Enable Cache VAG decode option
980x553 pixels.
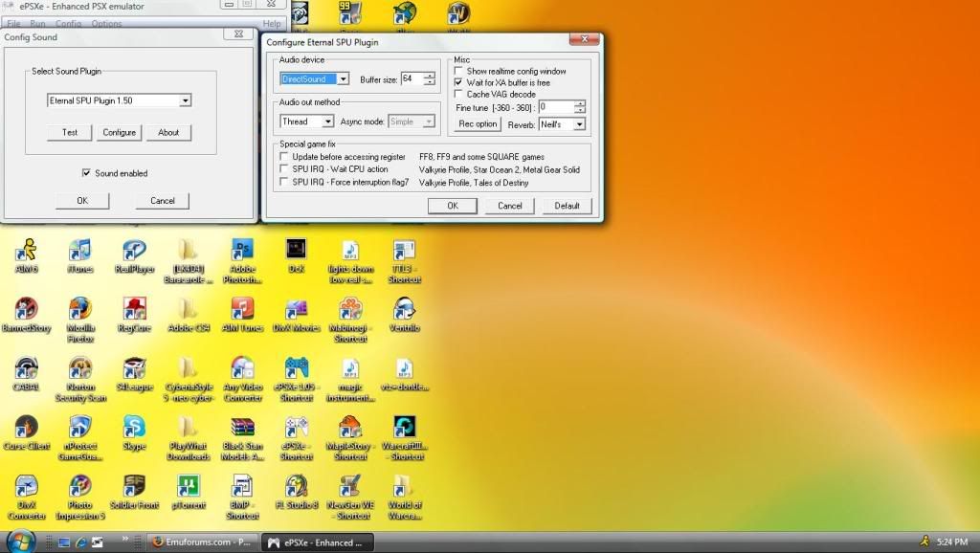(x=458, y=94)
